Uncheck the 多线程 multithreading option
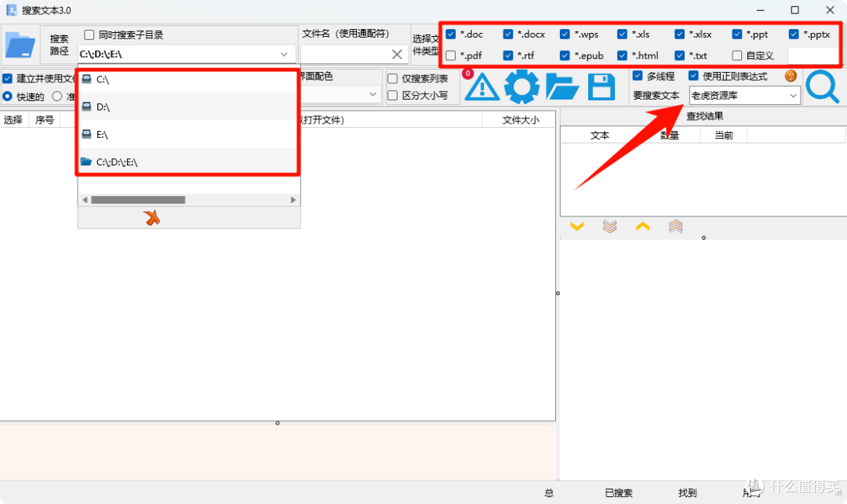 [638, 75]
